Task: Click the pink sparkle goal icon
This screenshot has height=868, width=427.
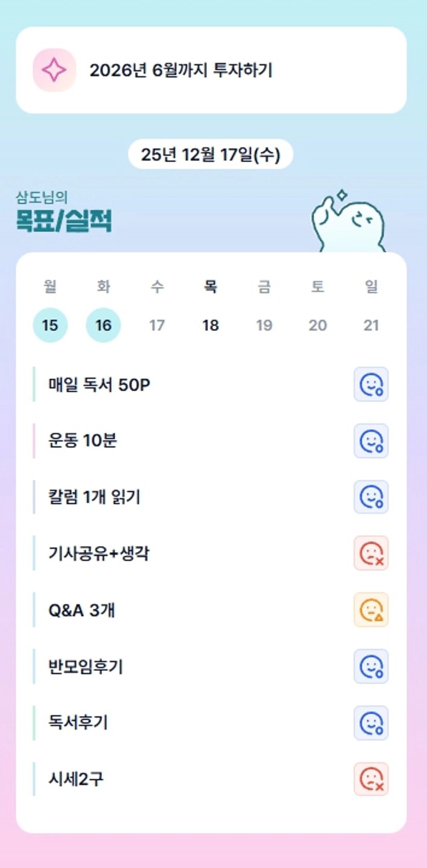Action: tap(54, 70)
